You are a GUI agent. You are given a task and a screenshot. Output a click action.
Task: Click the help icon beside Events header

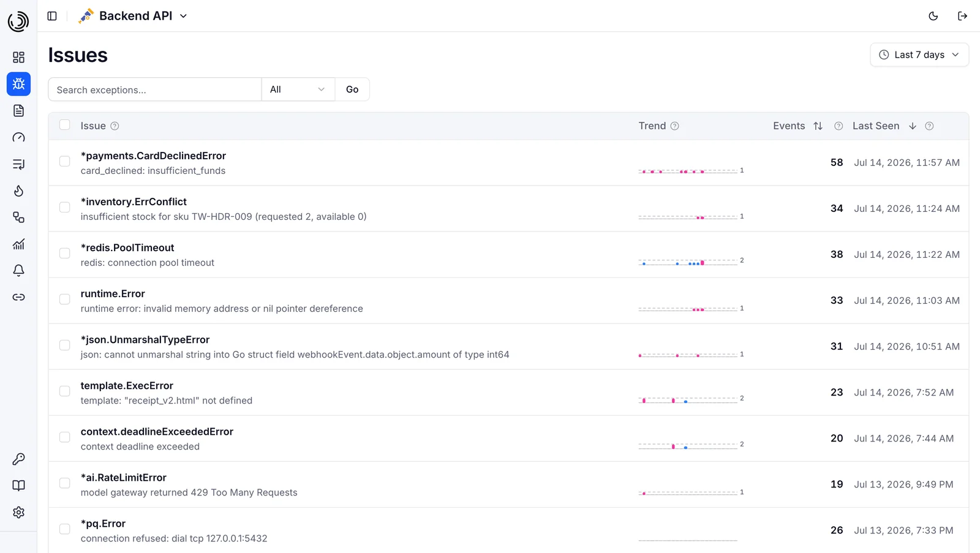tap(839, 126)
